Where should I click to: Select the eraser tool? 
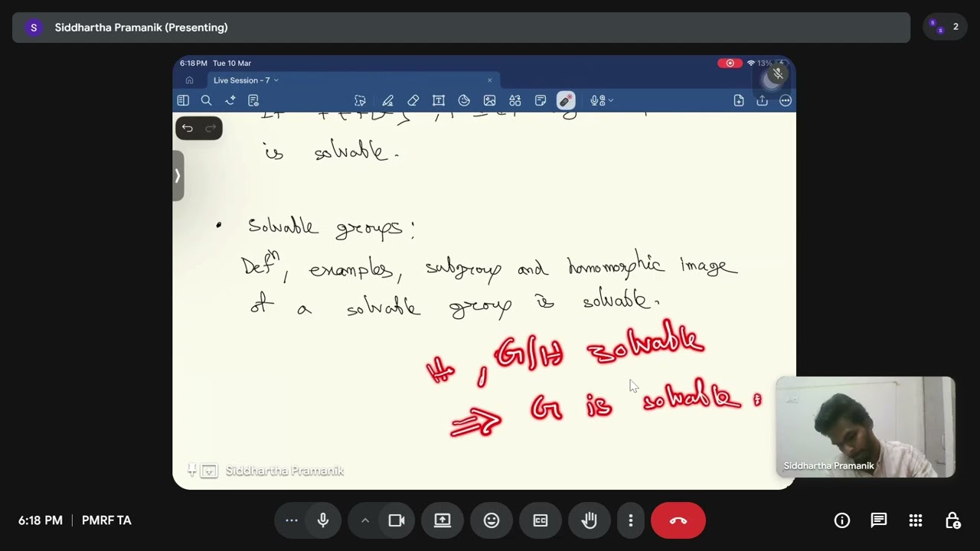(413, 100)
